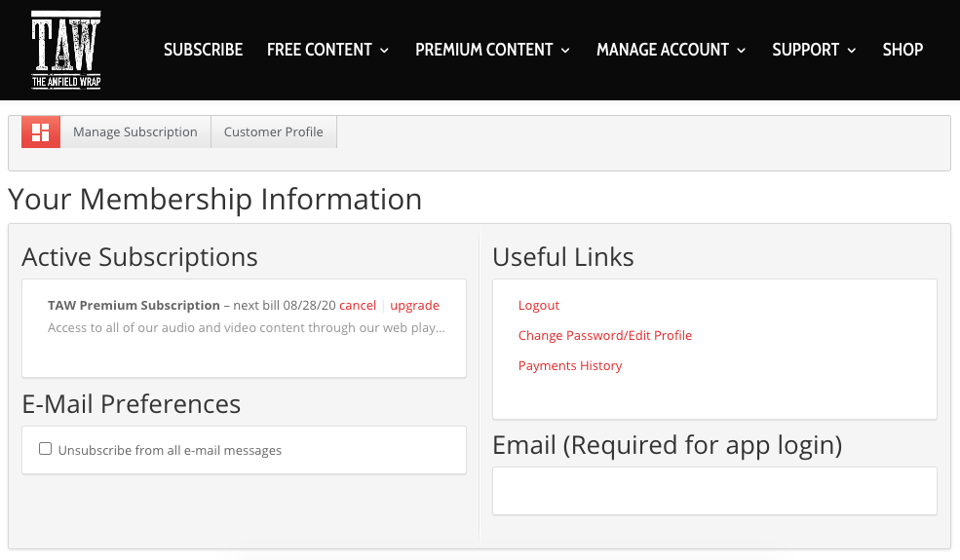Cancel the TAW Premium Subscription
This screenshot has height=560, width=960.
[358, 305]
